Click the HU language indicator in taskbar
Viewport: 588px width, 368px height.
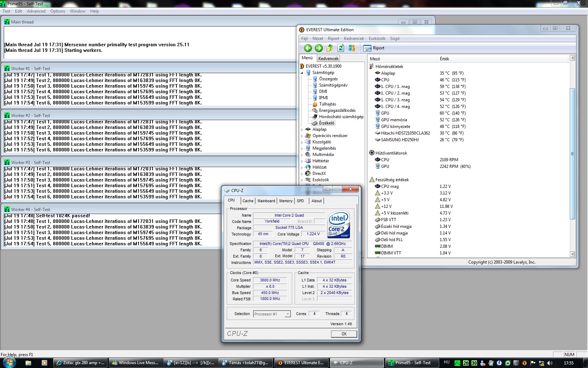click(x=447, y=362)
